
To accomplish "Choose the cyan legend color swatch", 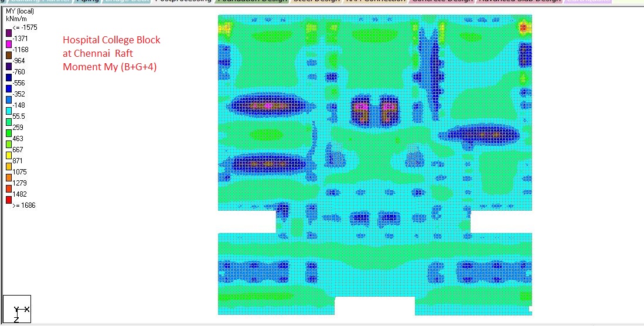I will [8, 111].
